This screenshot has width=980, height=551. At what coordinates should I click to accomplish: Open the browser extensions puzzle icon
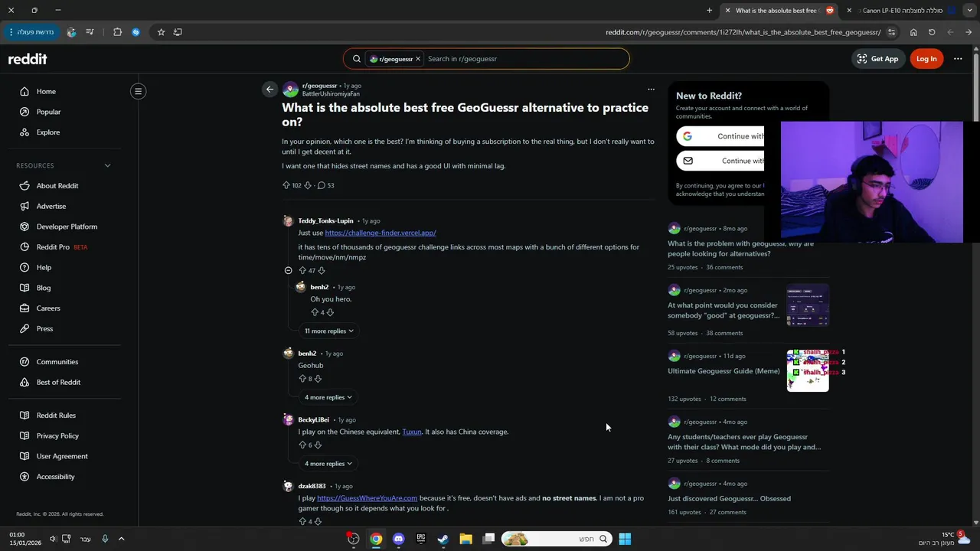pyautogui.click(x=117, y=32)
